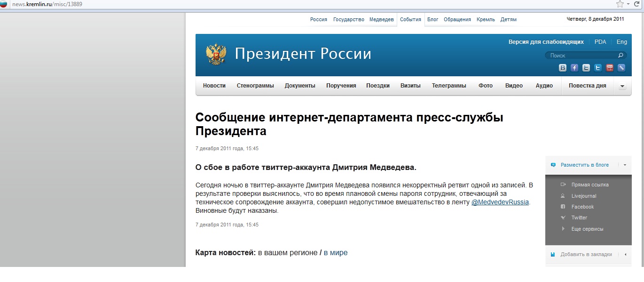
Task: Click into the 'Поиск' search field
Action: pos(581,56)
